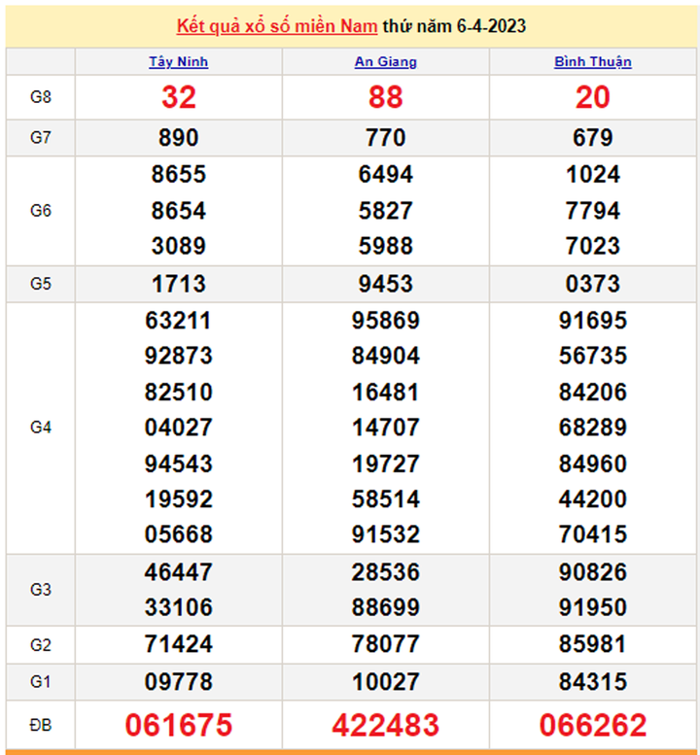Viewport: 700px width, 755px height.
Task: Click the date text thứ năm 6-4-2023
Action: 454,26
